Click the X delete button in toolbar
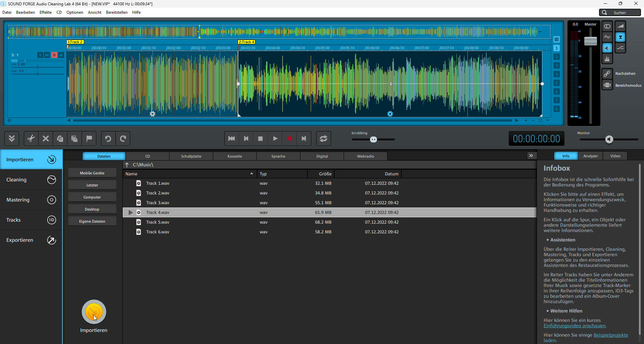The width and height of the screenshot is (644, 344). [46, 138]
